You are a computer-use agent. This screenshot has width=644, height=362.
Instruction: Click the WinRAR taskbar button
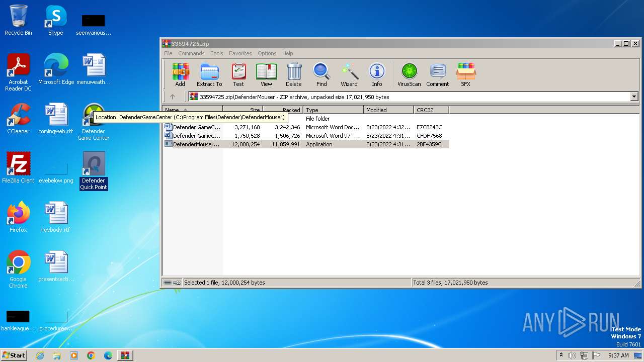[125, 355]
